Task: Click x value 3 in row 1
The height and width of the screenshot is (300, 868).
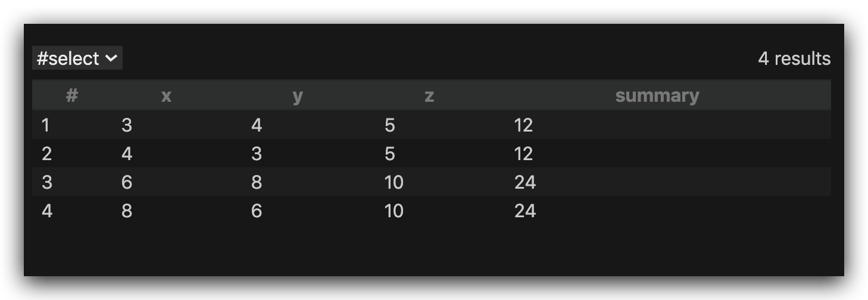Action: point(126,125)
